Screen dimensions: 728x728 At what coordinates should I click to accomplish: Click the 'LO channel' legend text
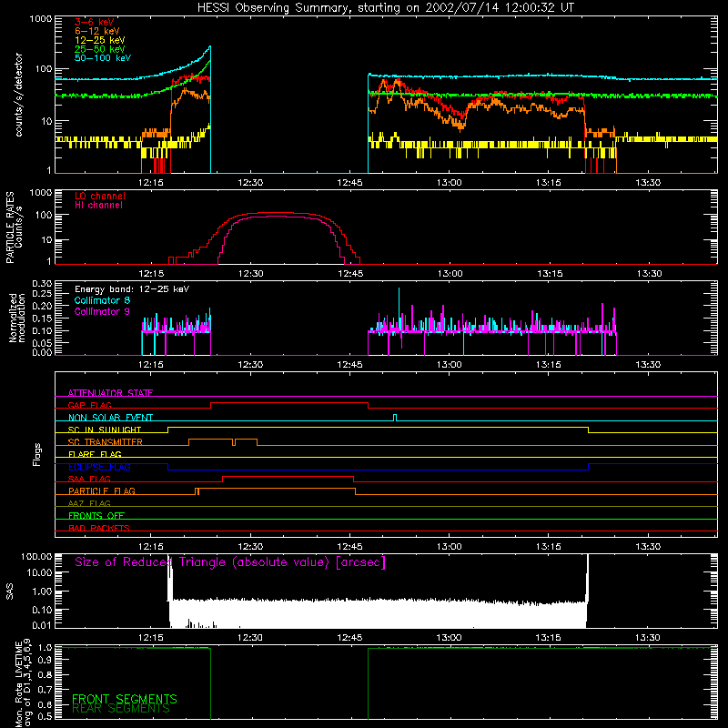[100, 196]
